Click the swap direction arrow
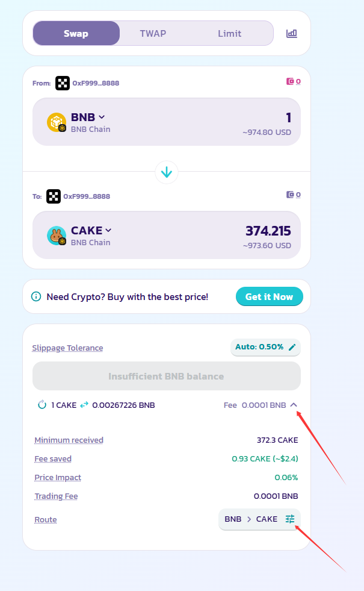The image size is (364, 591). pyautogui.click(x=167, y=172)
